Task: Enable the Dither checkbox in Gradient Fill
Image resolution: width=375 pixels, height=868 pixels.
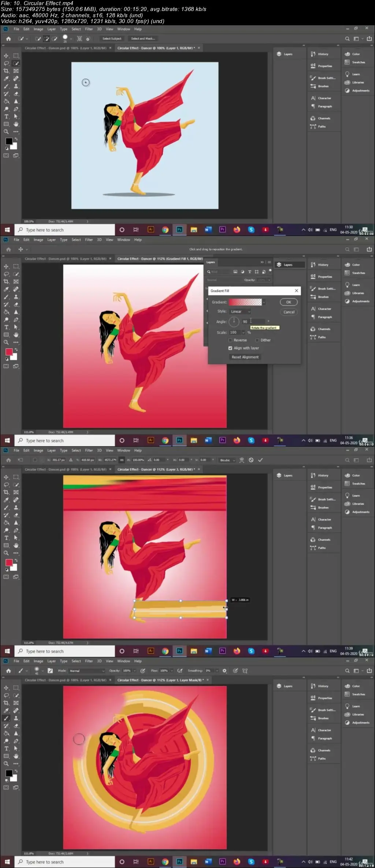Action: point(257,340)
